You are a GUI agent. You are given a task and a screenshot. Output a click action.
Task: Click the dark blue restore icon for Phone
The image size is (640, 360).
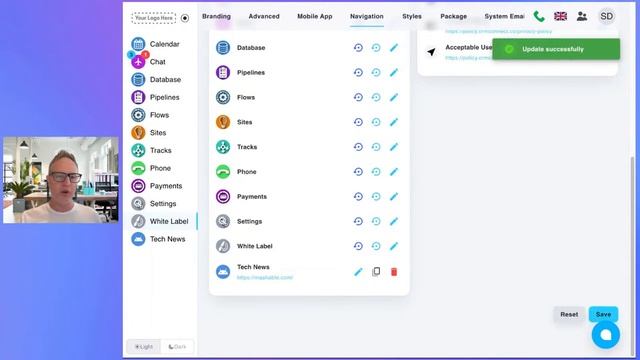[358, 172]
